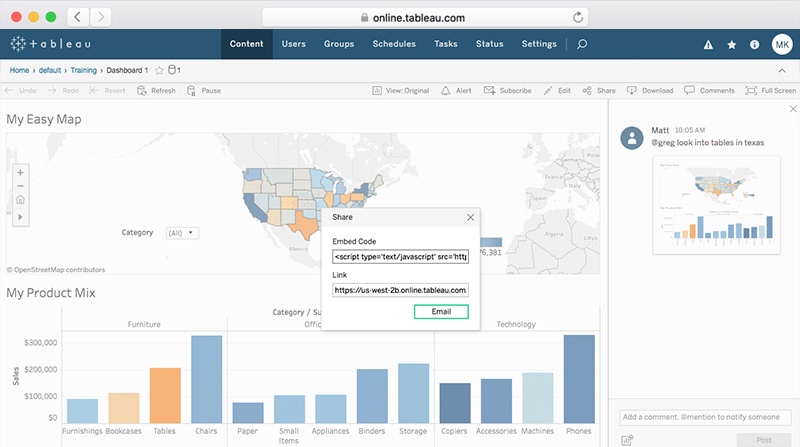Image resolution: width=800 pixels, height=447 pixels.
Task: Open the MK user account menu
Action: pos(781,44)
